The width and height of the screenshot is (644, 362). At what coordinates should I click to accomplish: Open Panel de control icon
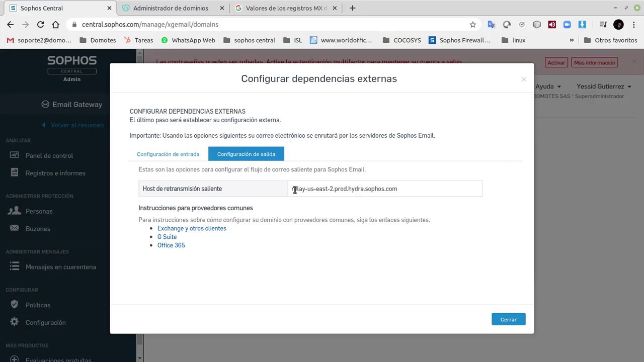tap(14, 155)
